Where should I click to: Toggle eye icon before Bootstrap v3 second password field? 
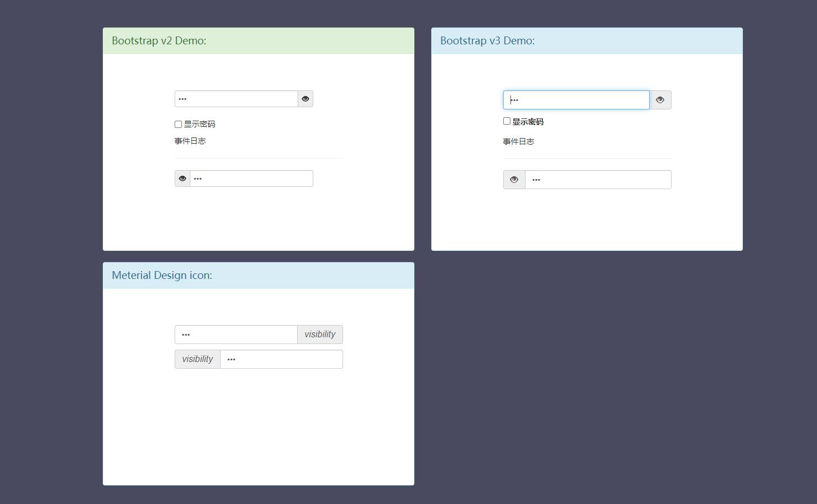coord(514,180)
